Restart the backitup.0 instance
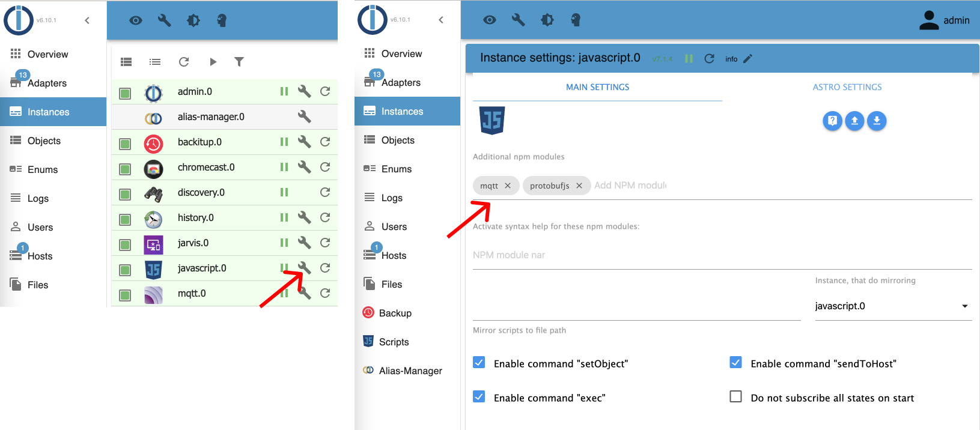Image resolution: width=980 pixels, height=430 pixels. click(x=325, y=142)
